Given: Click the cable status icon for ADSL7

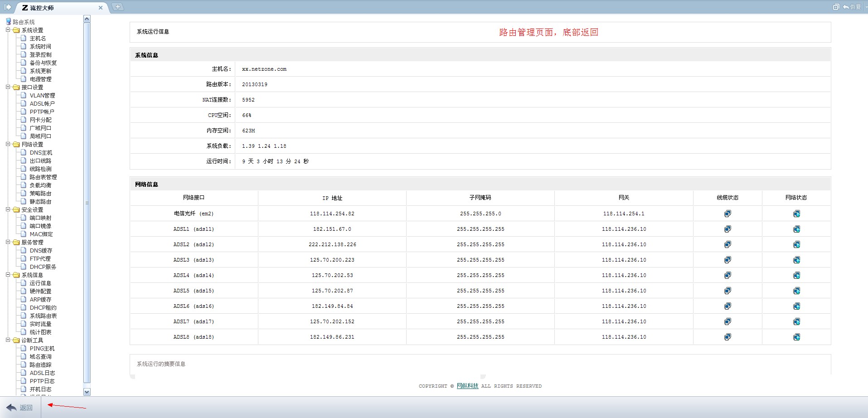Looking at the screenshot, I should click(727, 321).
